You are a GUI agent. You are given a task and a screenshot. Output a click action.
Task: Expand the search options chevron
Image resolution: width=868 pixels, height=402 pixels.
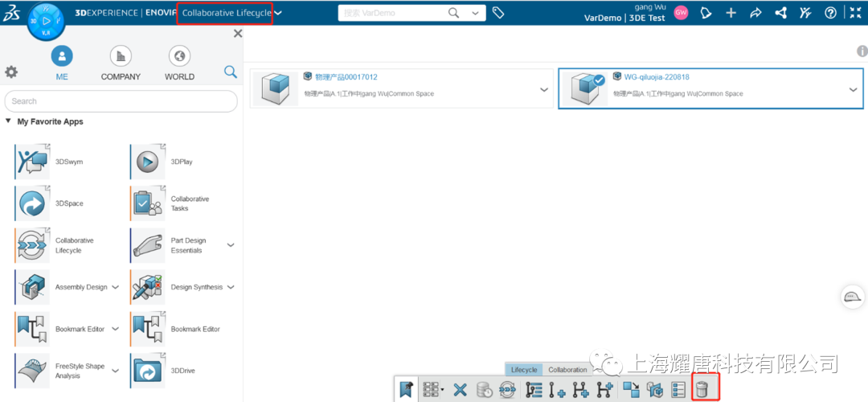click(x=475, y=13)
